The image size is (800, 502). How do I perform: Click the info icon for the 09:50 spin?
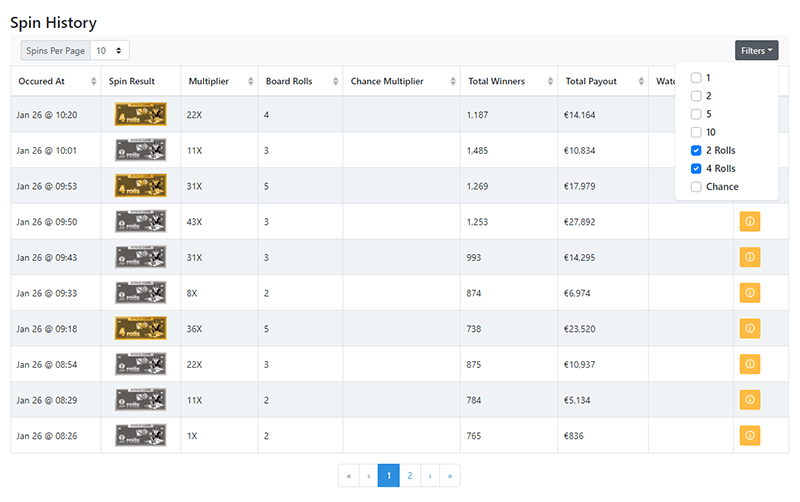tap(750, 221)
